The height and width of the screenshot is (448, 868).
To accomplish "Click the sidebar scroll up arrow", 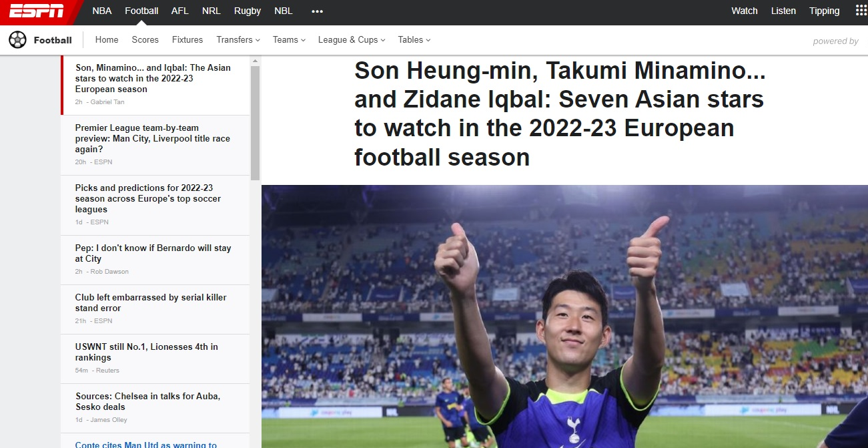I will tap(255, 61).
